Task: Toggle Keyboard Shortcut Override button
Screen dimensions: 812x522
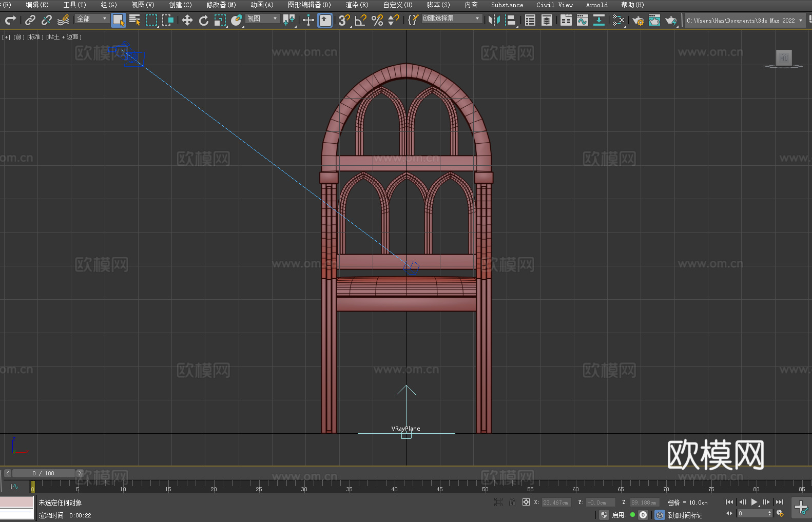Action: pyautogui.click(x=325, y=20)
